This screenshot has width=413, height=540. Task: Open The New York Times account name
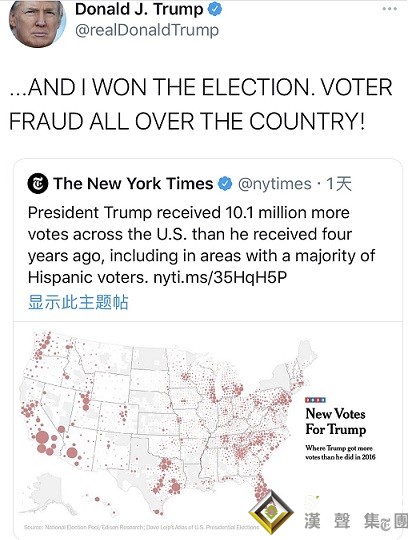pos(133,183)
